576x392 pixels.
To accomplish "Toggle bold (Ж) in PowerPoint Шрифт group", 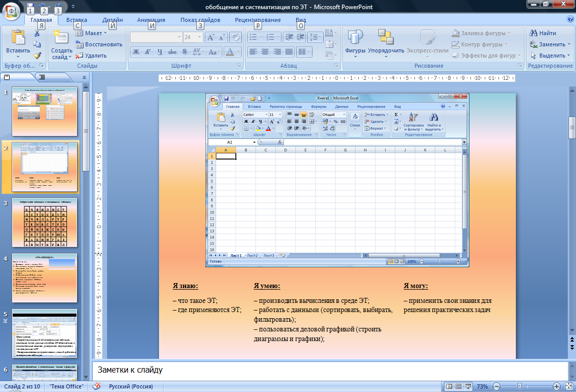I will tap(136, 52).
